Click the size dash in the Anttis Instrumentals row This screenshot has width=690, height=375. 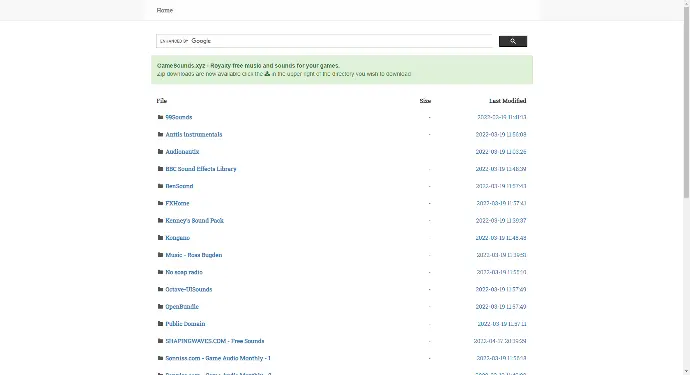point(429,134)
